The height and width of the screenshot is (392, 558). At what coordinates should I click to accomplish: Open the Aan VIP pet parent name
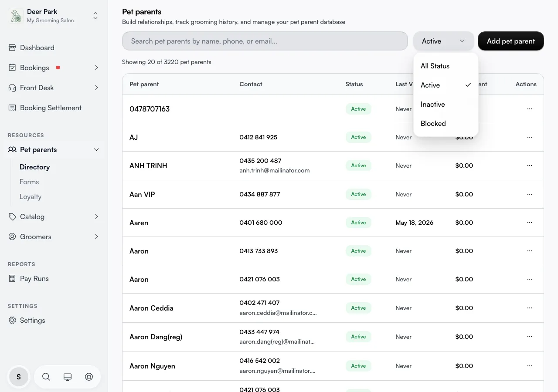click(x=142, y=194)
